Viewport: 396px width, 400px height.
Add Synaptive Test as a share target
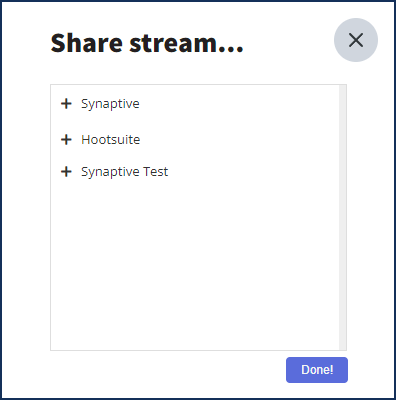(66, 172)
